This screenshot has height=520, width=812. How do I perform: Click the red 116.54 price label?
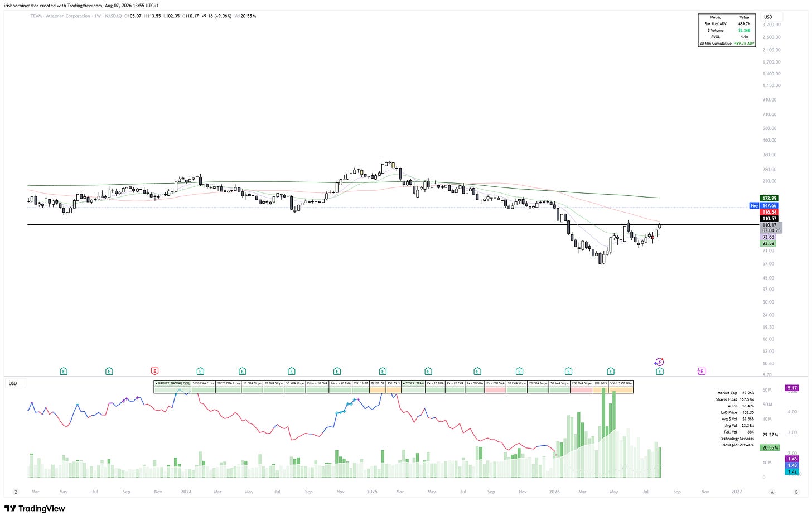[770, 213]
